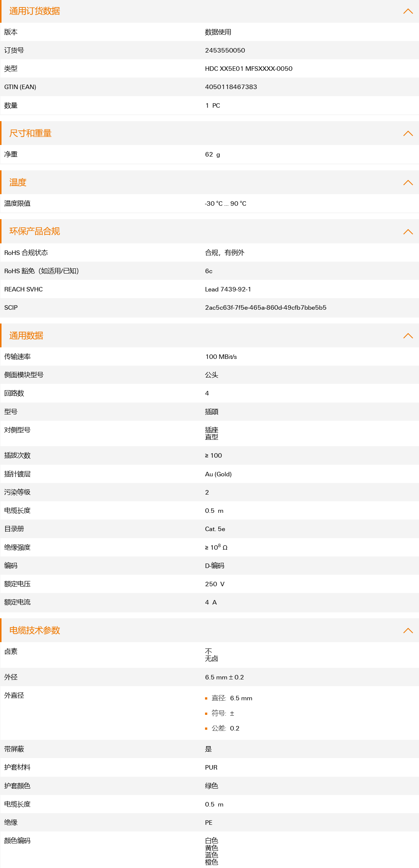Image resolution: width=419 pixels, height=868 pixels.
Task: Click the 尺寸和重量 section heading
Action: click(31, 133)
